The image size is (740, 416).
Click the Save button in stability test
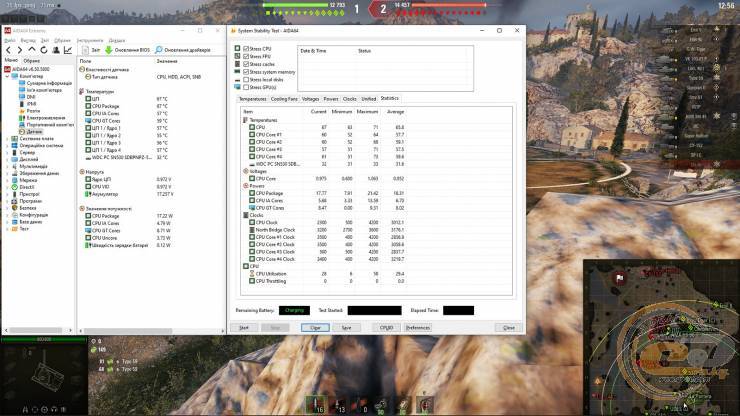click(x=346, y=327)
